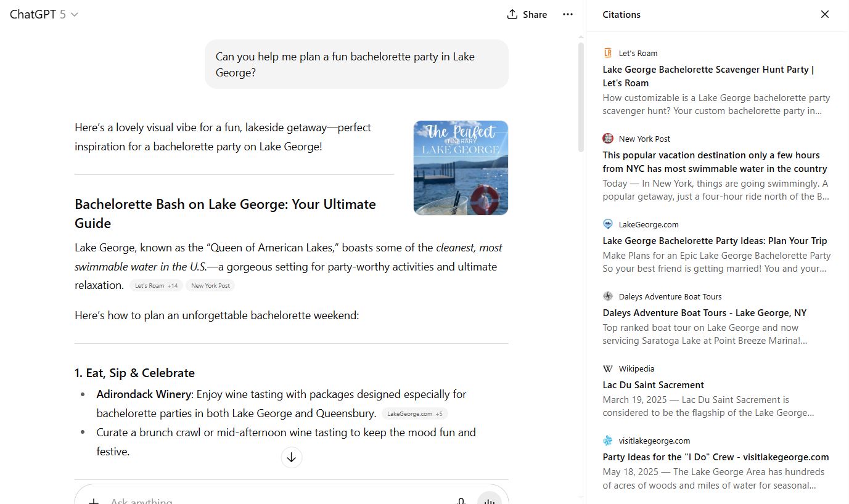Click the text 'Here's how to plan an unforgettable bachelorette weekend'

(x=216, y=315)
